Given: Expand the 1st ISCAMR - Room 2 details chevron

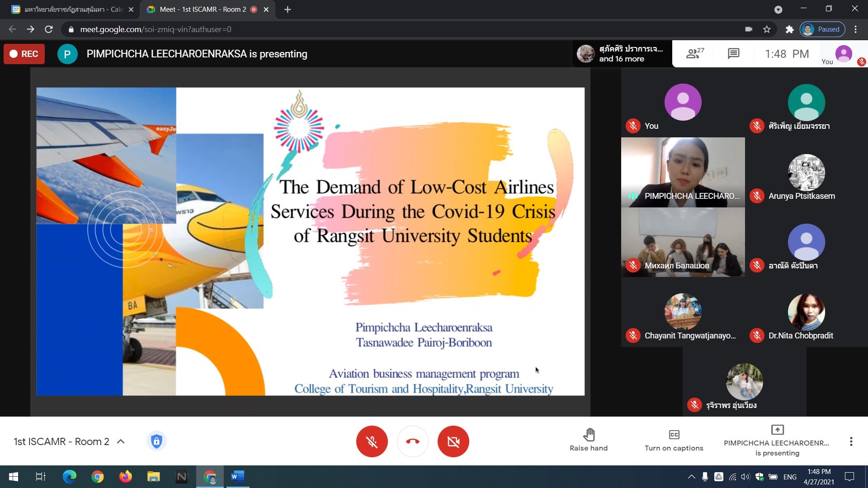Looking at the screenshot, I should pos(121,441).
